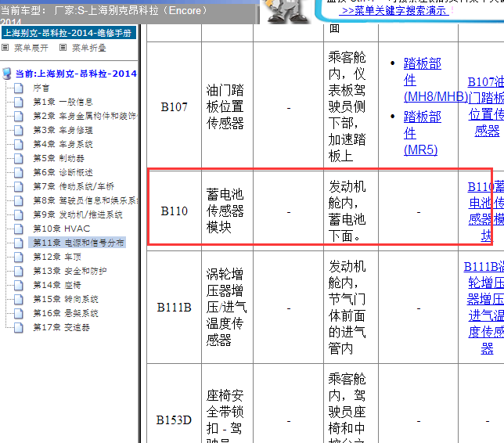
Task: Click the B110 code cell
Action: tap(175, 211)
